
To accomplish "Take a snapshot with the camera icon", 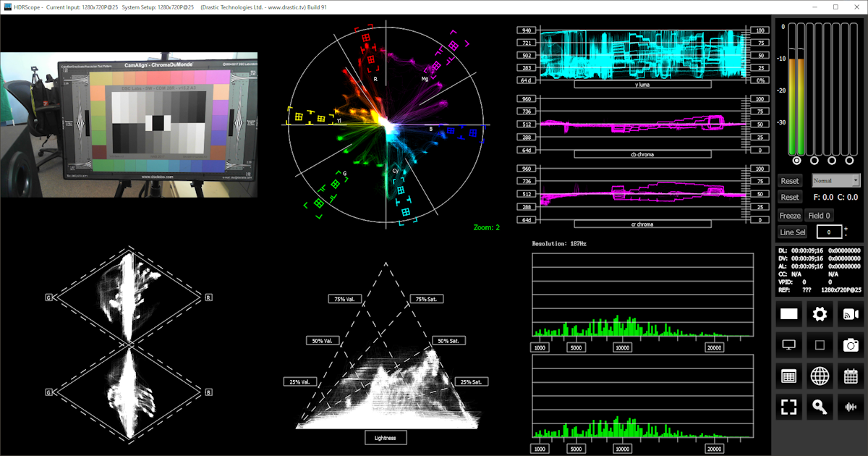I will (851, 345).
